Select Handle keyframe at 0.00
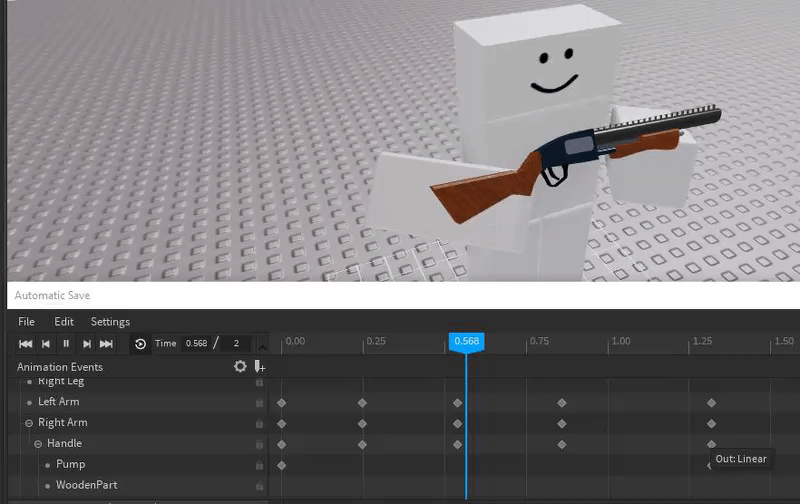Image resolution: width=800 pixels, height=504 pixels. coord(282,445)
